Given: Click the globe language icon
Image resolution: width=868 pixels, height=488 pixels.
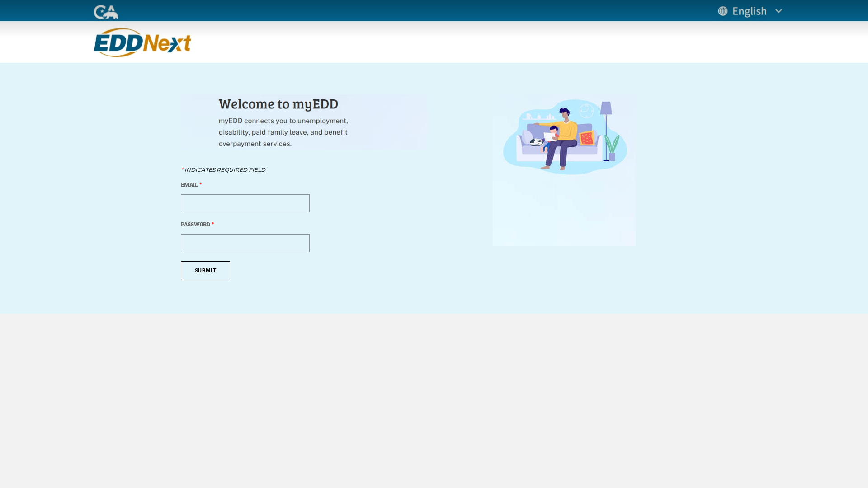Looking at the screenshot, I should click(723, 11).
